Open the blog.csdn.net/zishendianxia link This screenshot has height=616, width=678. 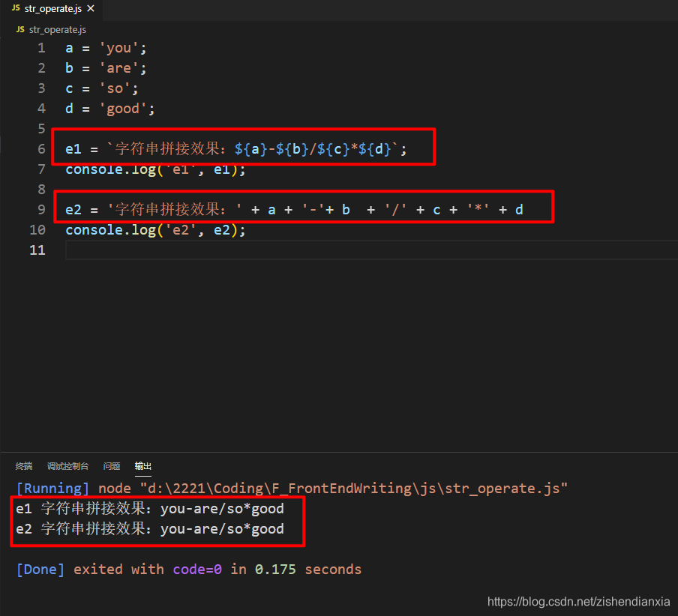tap(577, 601)
